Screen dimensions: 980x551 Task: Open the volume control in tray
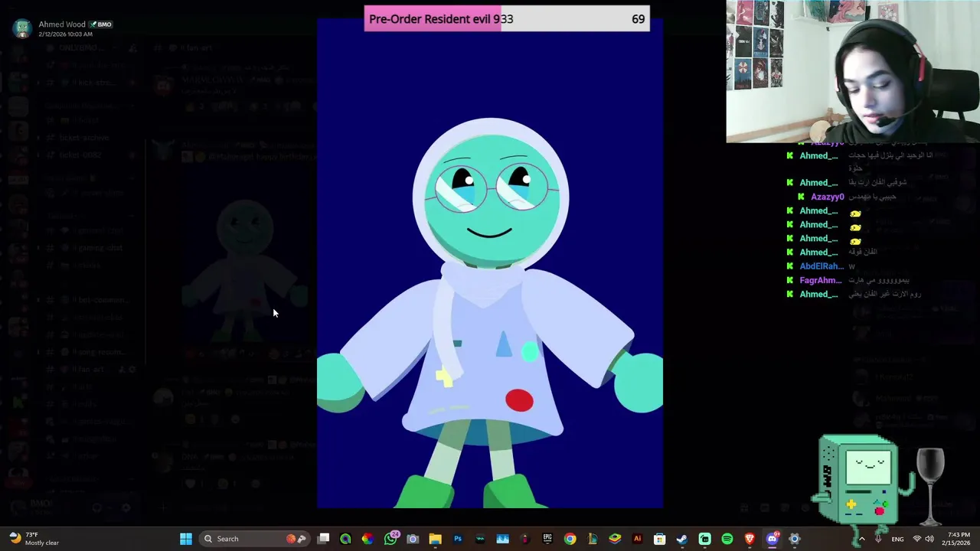tap(929, 539)
